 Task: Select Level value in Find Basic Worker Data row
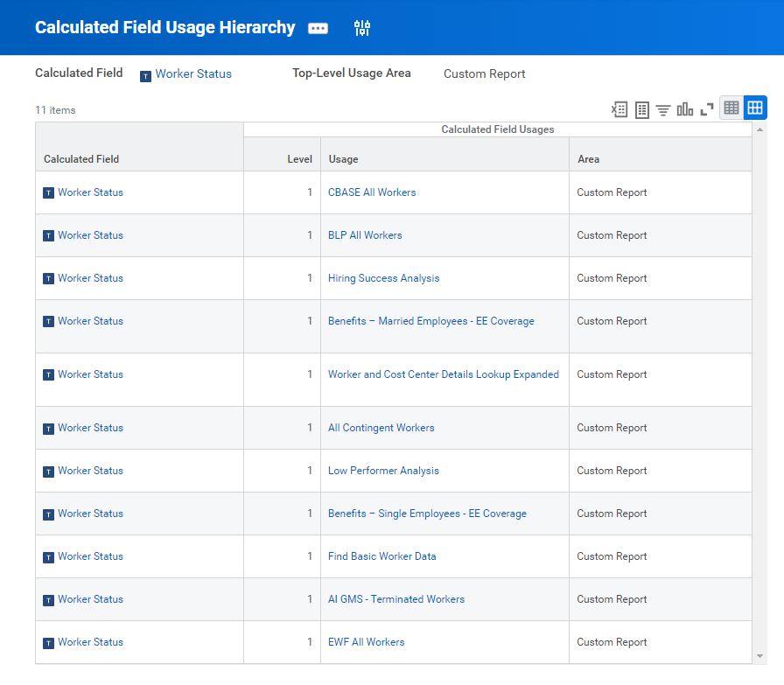(x=310, y=556)
